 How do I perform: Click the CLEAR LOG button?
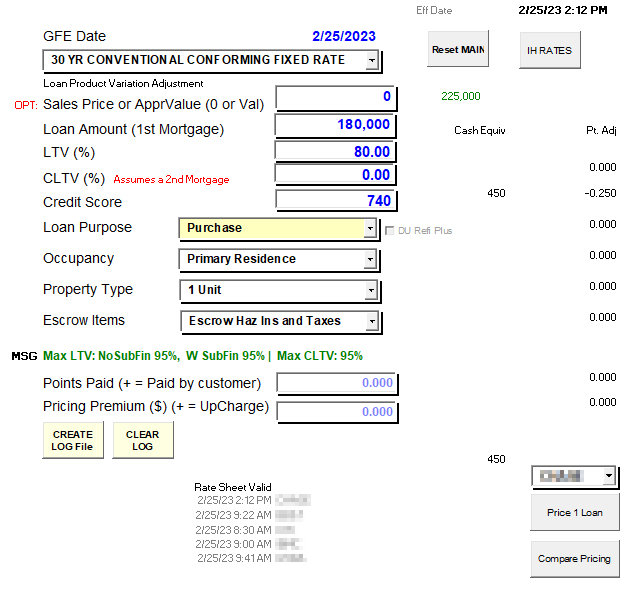(x=142, y=441)
